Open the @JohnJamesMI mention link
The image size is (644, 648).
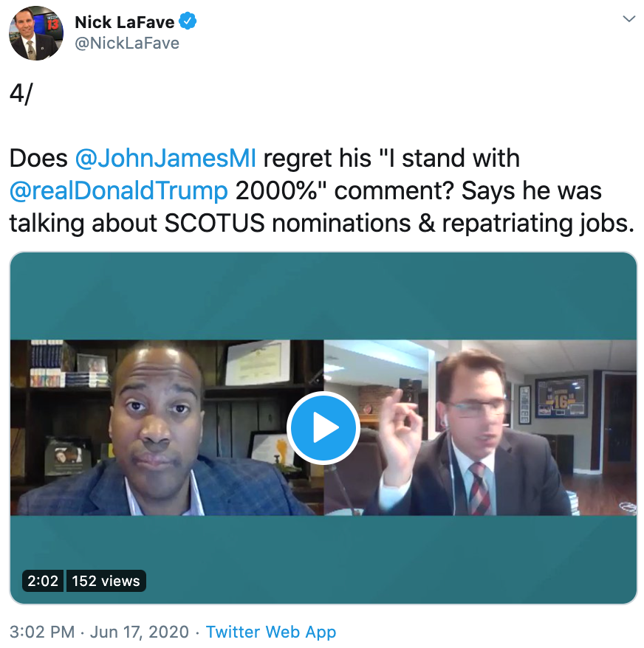pyautogui.click(x=165, y=158)
